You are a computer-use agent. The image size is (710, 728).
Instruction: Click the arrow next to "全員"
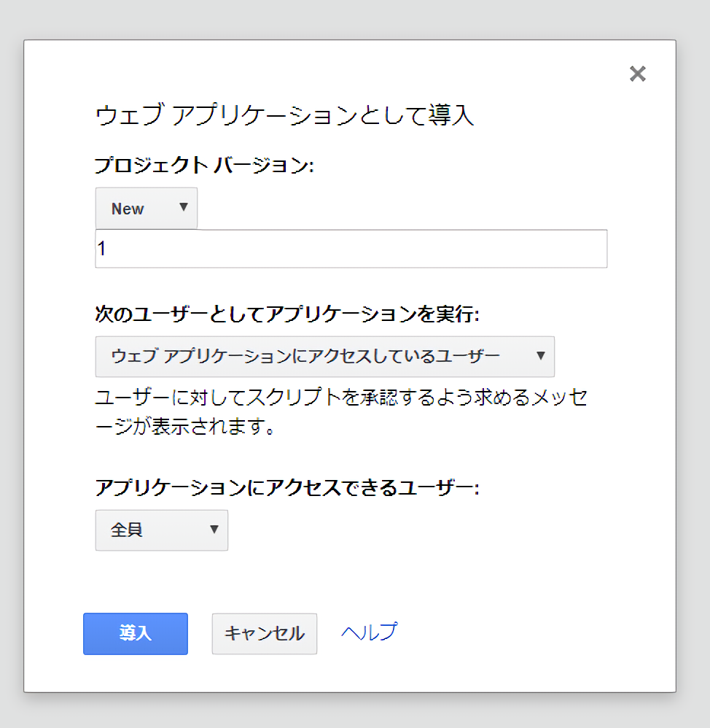[214, 530]
